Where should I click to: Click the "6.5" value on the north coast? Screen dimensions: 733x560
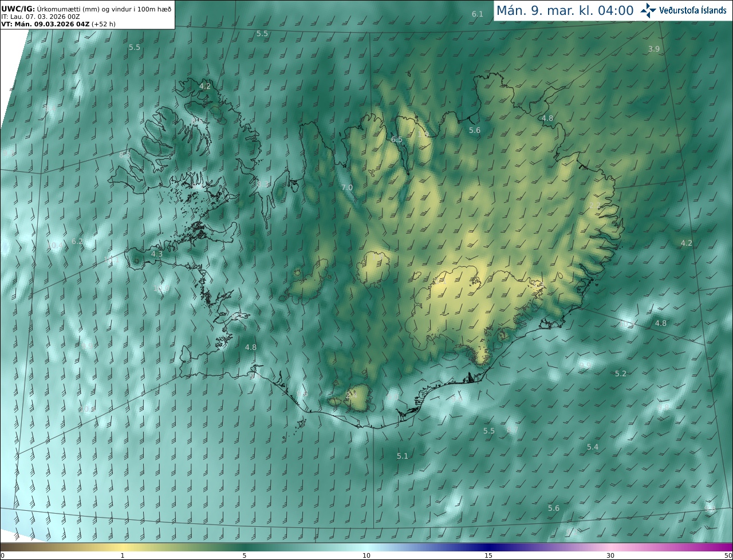click(x=397, y=140)
